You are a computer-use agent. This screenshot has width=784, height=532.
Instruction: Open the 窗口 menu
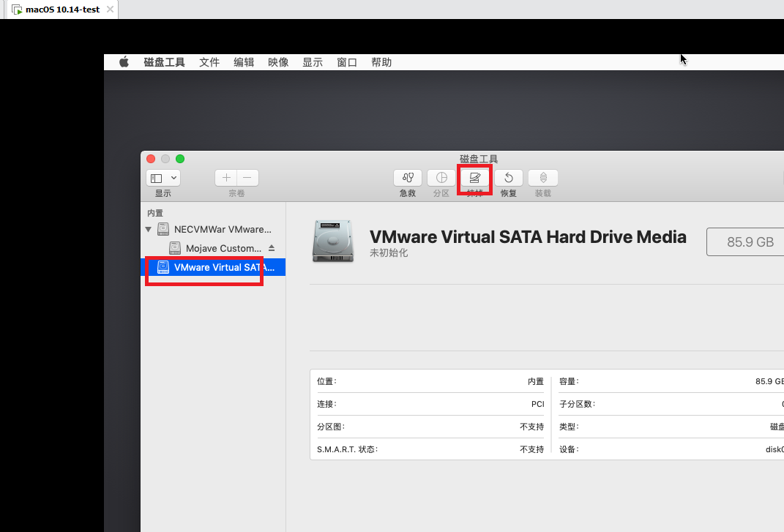tap(346, 62)
